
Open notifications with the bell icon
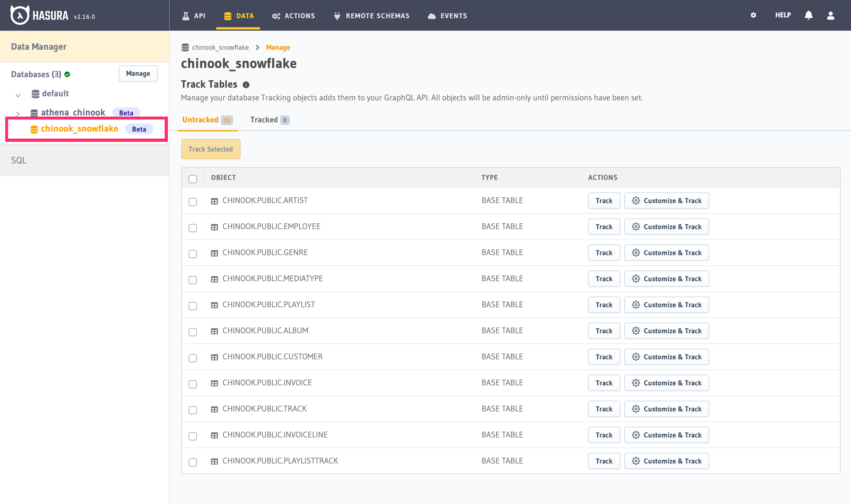[808, 15]
